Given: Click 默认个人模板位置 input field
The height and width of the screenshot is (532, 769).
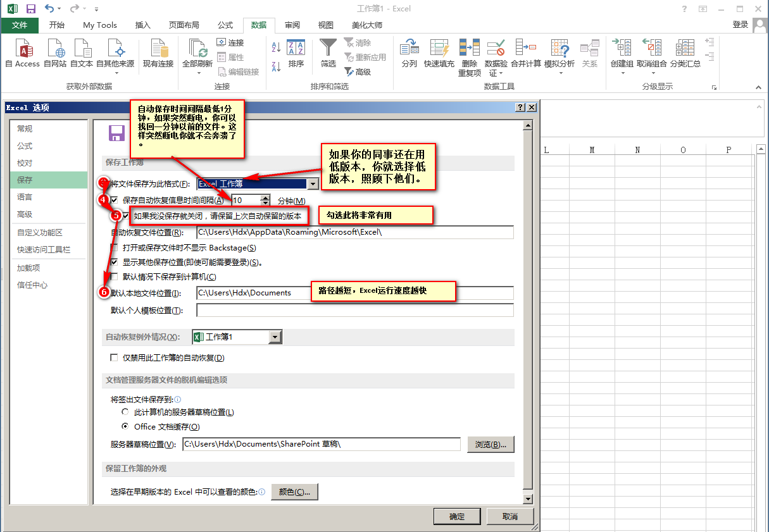Looking at the screenshot, I should [x=354, y=310].
